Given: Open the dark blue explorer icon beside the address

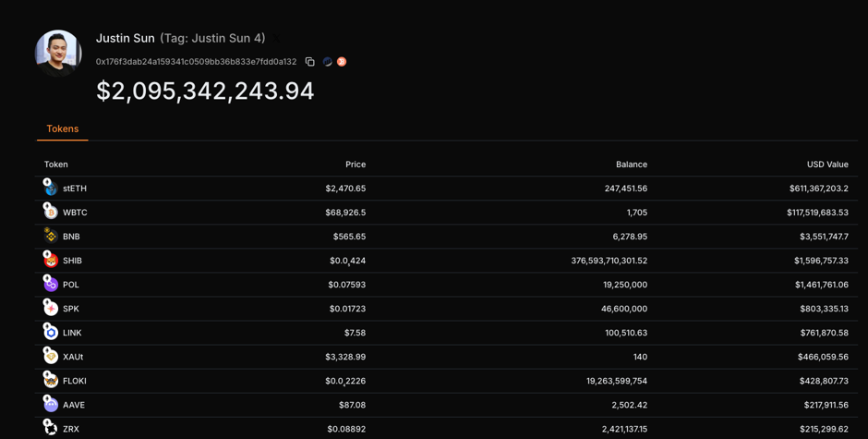Looking at the screenshot, I should 328,62.
